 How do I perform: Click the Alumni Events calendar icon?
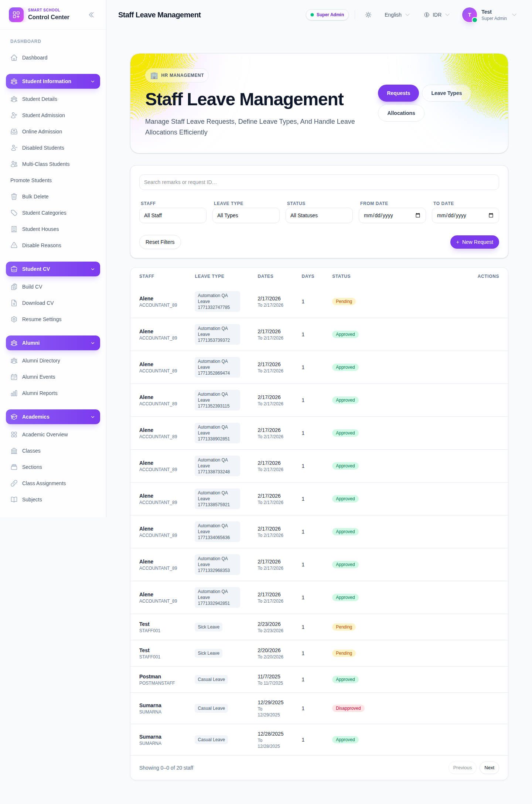click(14, 377)
